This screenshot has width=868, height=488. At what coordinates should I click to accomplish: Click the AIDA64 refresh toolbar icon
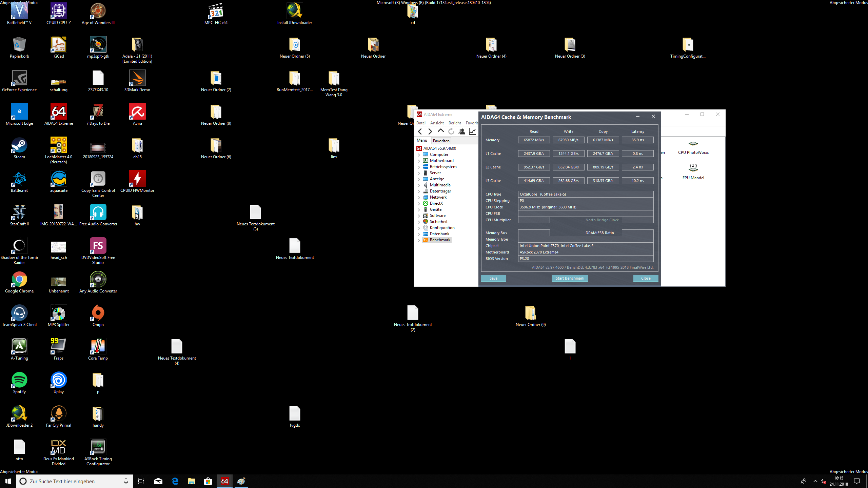tap(451, 131)
